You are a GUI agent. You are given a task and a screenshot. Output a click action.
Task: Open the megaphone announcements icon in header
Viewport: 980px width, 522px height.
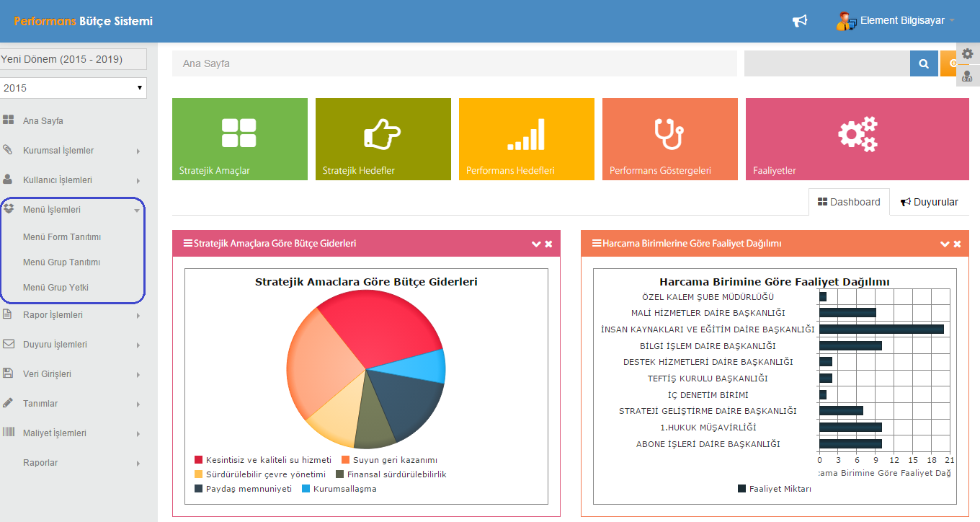(800, 21)
